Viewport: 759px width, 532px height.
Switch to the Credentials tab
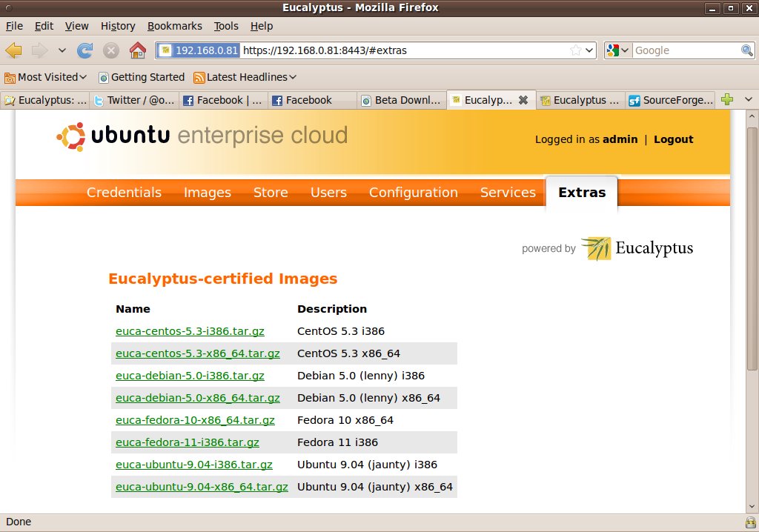[x=124, y=193]
